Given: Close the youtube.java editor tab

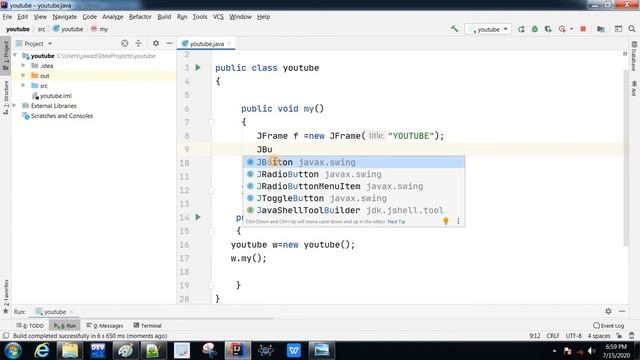Looking at the screenshot, I should (229, 43).
